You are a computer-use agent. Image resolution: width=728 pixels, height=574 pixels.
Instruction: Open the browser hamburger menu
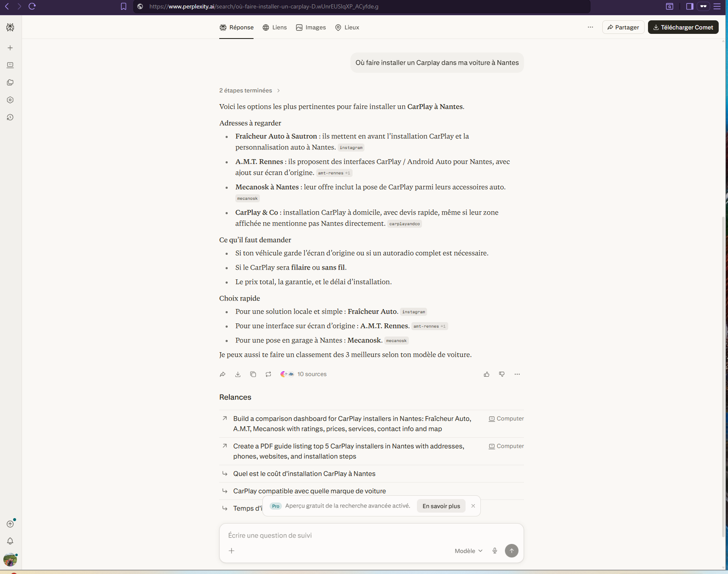[717, 6]
